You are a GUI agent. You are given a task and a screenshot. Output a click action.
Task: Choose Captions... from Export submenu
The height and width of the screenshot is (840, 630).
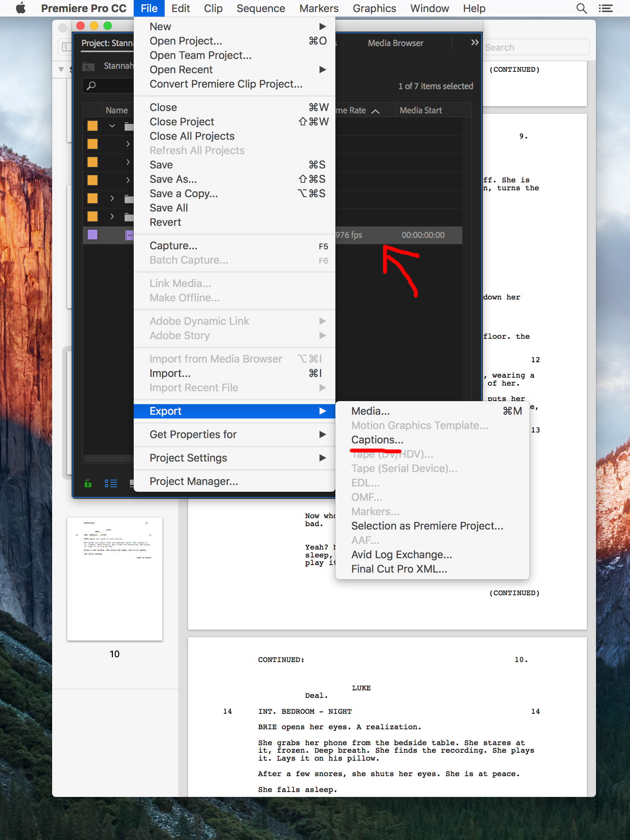[432, 440]
